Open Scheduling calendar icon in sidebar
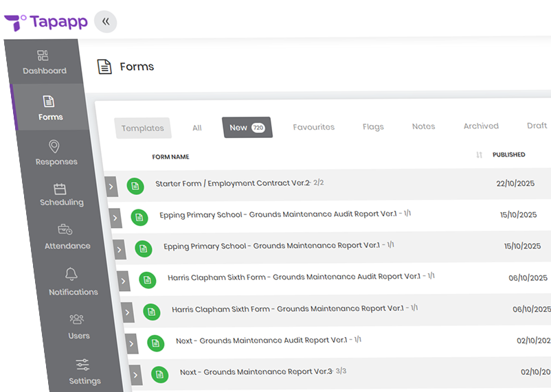The image size is (551, 392). (60, 189)
